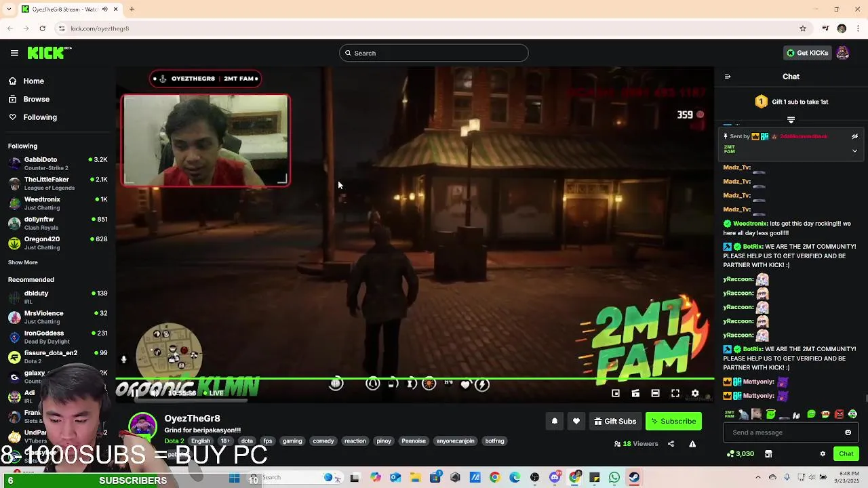Click the 18 Viewers count

click(x=636, y=444)
